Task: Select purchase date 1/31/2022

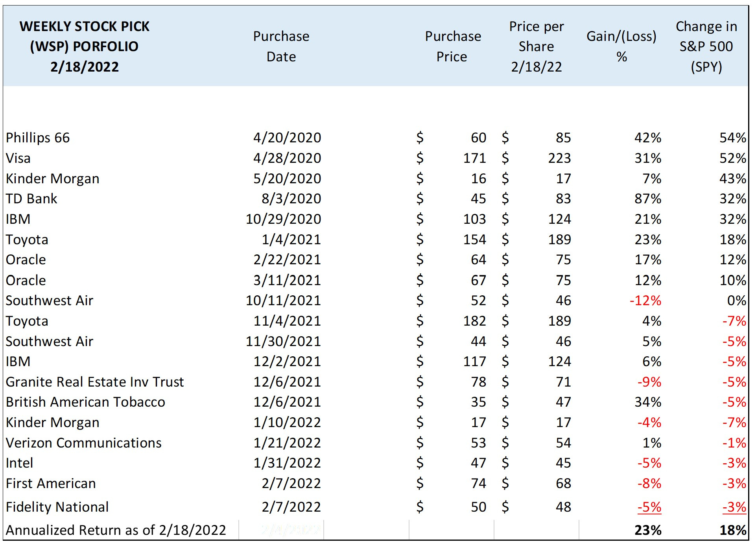Action: click(x=287, y=463)
